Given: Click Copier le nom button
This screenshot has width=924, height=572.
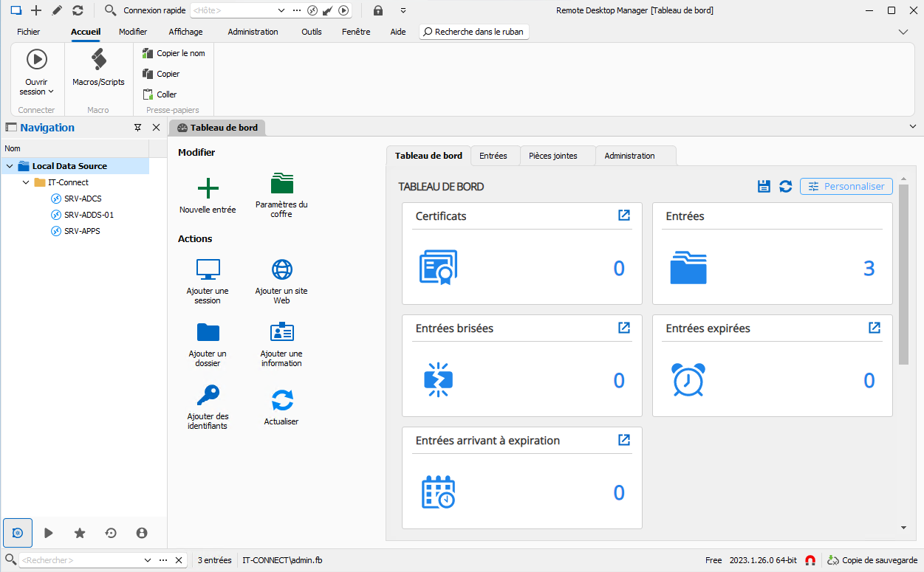Looking at the screenshot, I should (174, 53).
